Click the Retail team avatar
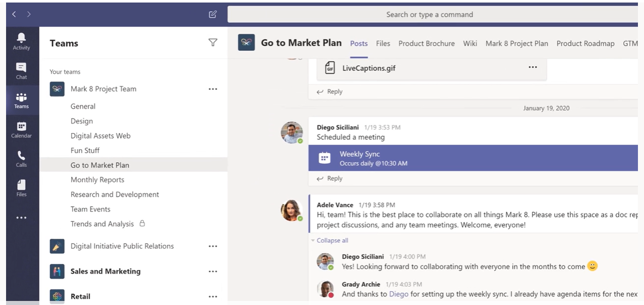Screen dimensions: 644x305 pyautogui.click(x=57, y=296)
